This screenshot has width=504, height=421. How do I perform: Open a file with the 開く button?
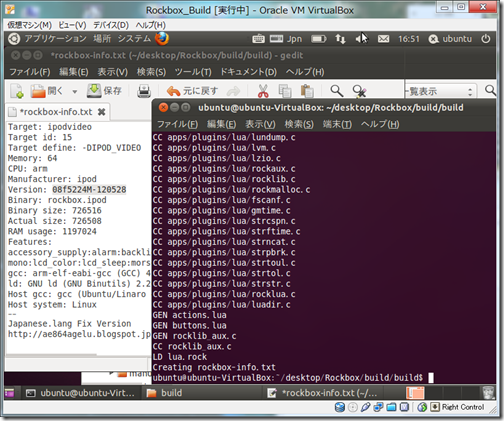pyautogui.click(x=47, y=91)
